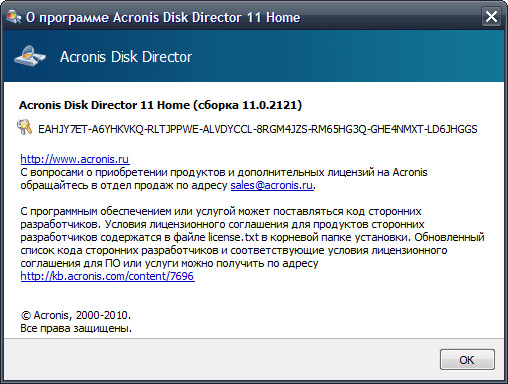Click the bold build 11.0.2121 heading

point(160,105)
